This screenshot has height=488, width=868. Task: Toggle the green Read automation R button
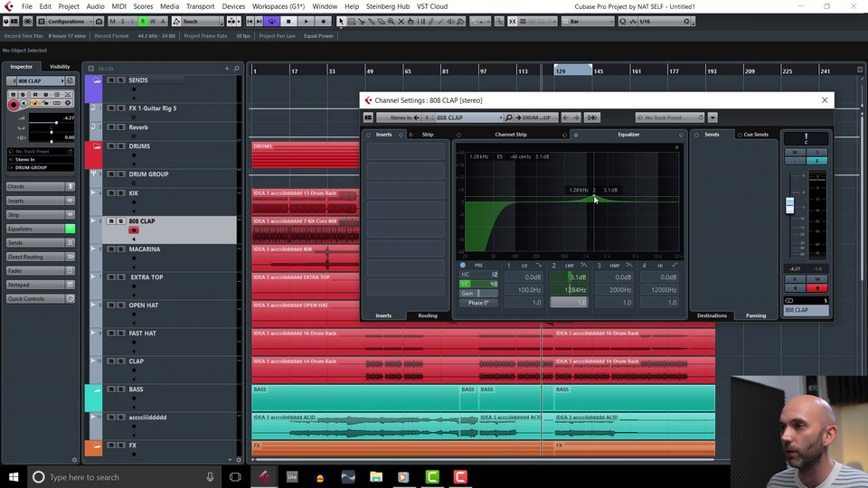pyautogui.click(x=142, y=22)
